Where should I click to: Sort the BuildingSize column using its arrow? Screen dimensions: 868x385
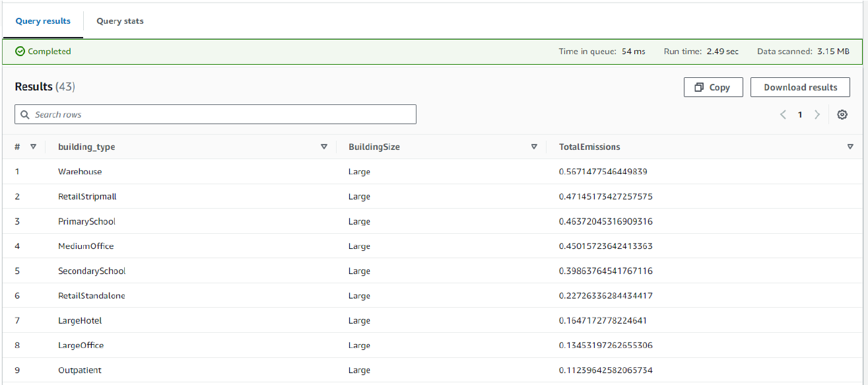click(x=534, y=147)
